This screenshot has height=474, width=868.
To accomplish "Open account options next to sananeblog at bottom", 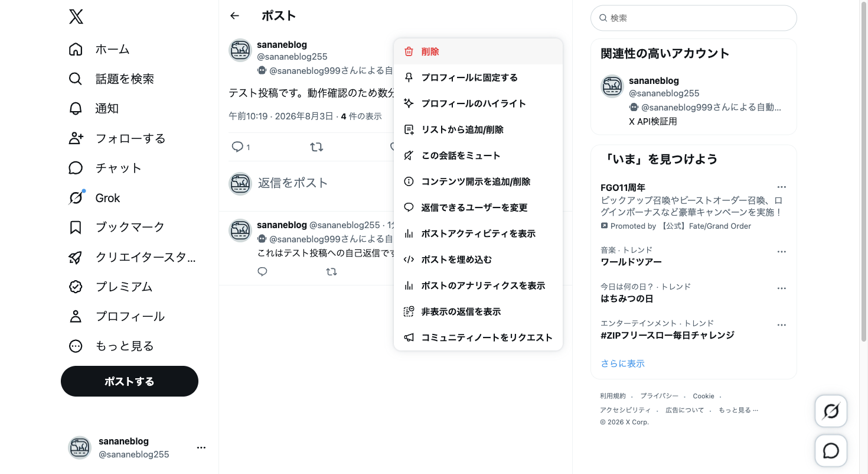I will click(201, 447).
